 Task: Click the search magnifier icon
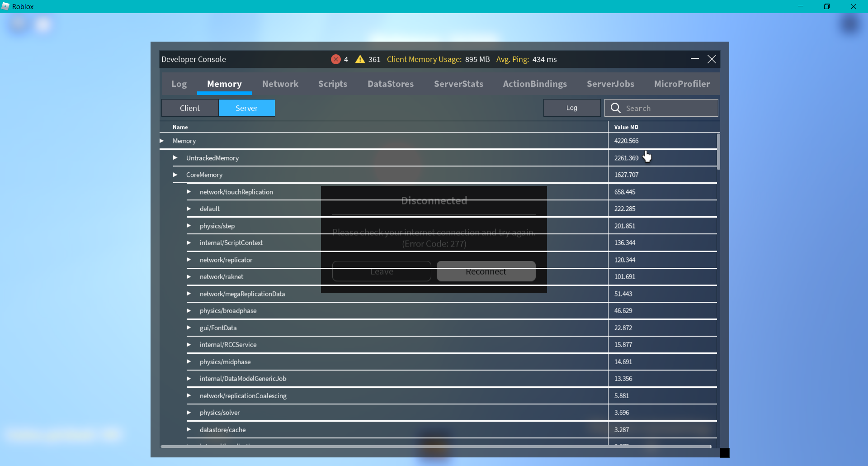tap(615, 108)
